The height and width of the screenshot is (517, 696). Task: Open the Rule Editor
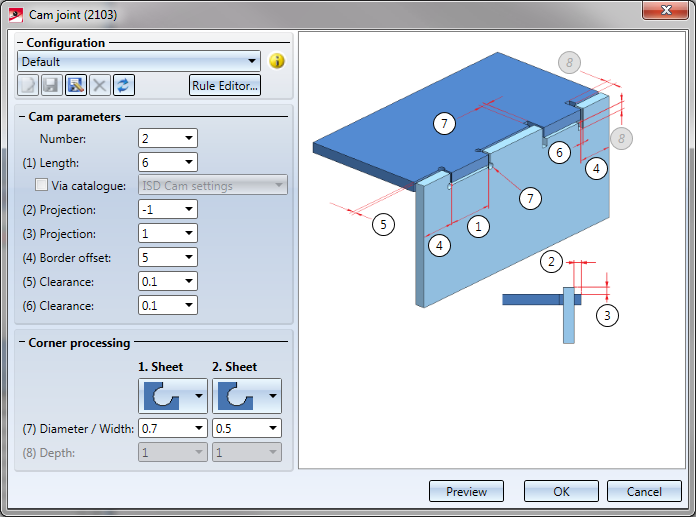(x=225, y=85)
